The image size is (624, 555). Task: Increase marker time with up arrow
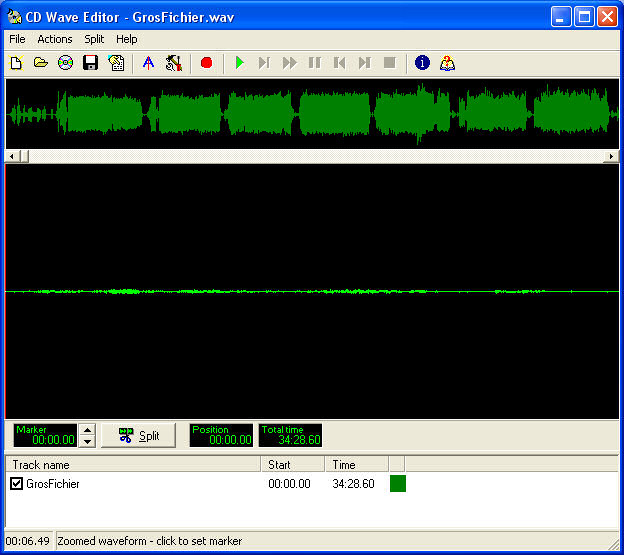(x=87, y=430)
